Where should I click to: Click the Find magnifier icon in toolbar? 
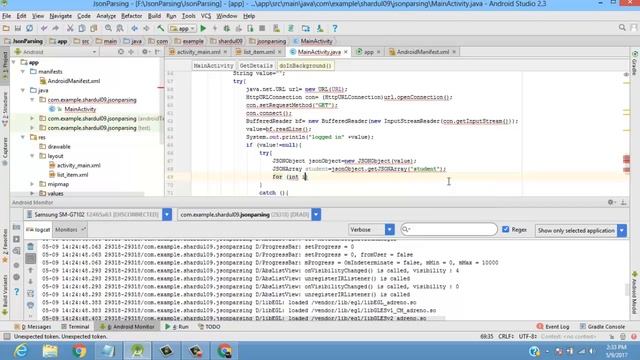(x=108, y=28)
